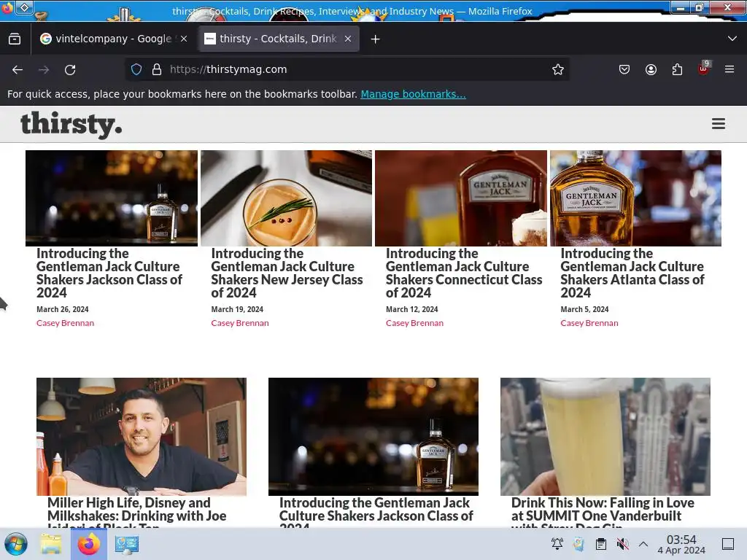Close the vintelcompany Google tab
747x560 pixels.
pyautogui.click(x=184, y=39)
